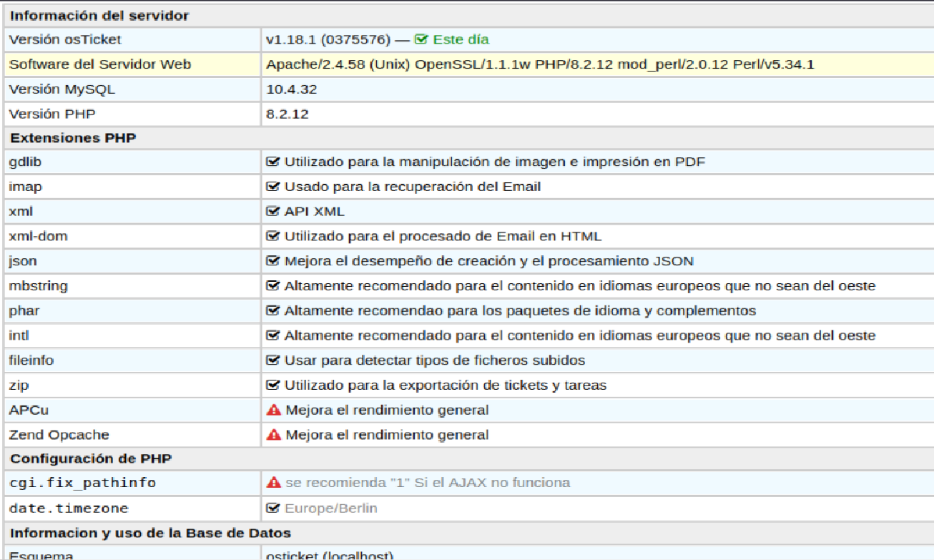This screenshot has height=560, width=934.
Task: Click the "Software del Servidor Web" label
Action: (x=100, y=64)
